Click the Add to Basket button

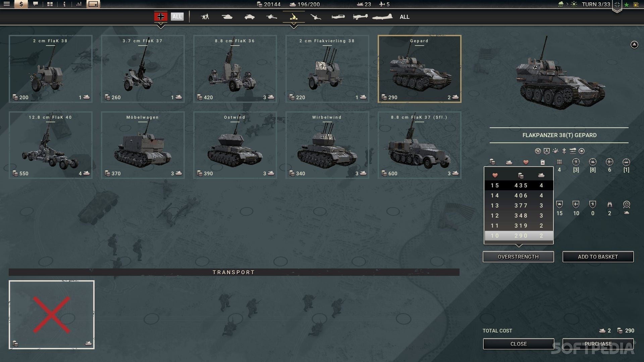pyautogui.click(x=598, y=257)
